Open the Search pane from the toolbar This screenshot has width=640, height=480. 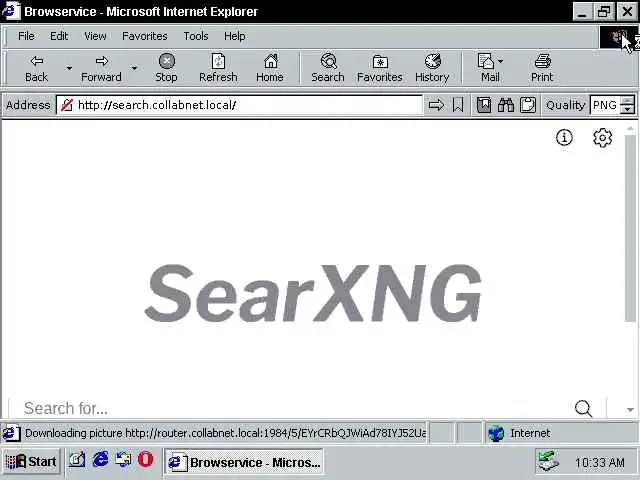tap(328, 69)
